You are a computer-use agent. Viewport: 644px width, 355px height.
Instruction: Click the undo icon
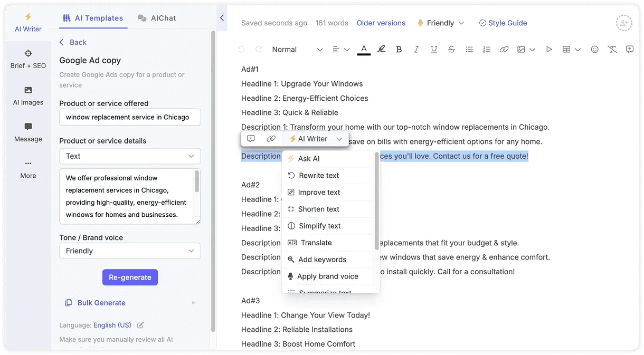(241, 50)
